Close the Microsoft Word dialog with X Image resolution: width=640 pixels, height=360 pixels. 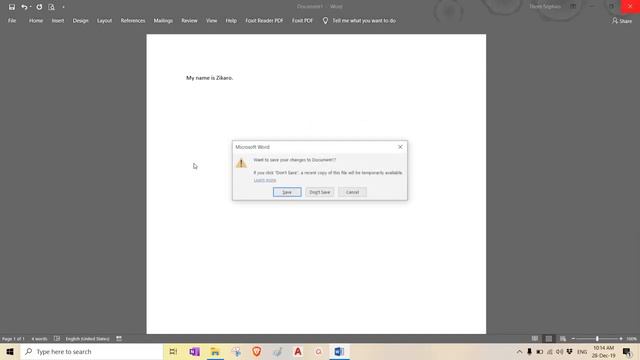(400, 147)
